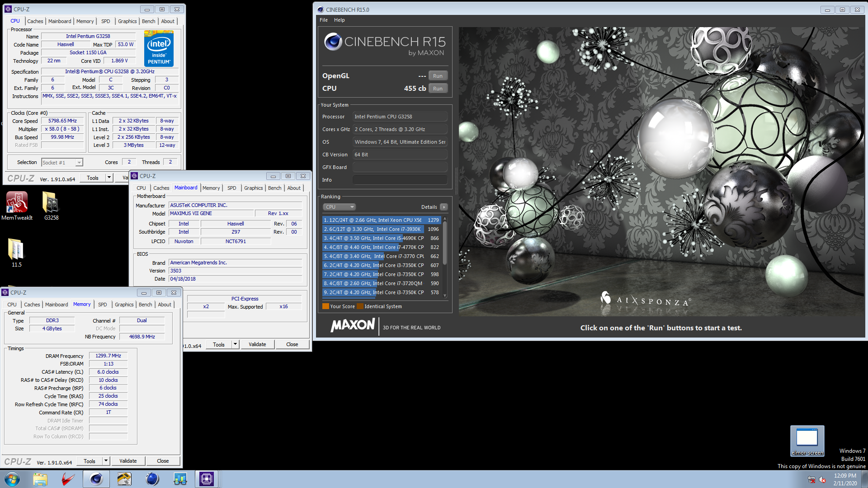This screenshot has height=488, width=868.
Task: Expand Tools dropdown arrow in CPU tab window
Action: 109,178
